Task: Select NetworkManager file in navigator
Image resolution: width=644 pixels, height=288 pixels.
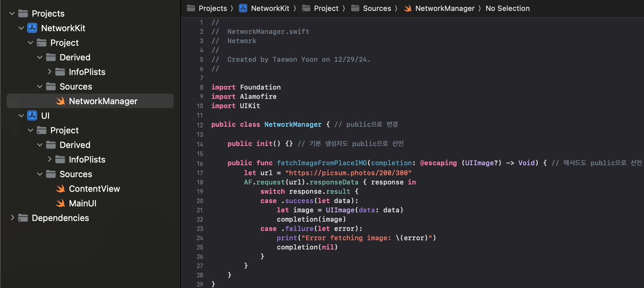Action: [90, 101]
